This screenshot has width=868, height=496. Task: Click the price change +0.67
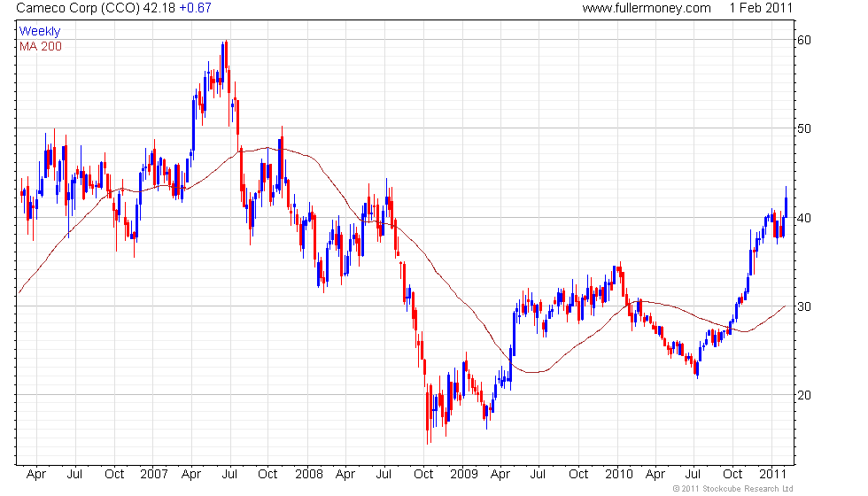coord(195,8)
